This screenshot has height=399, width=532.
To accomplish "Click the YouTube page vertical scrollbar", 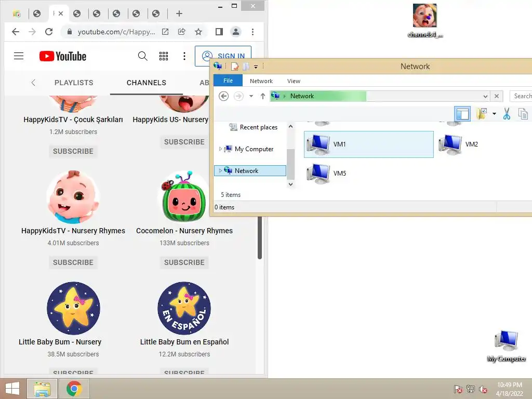I will pos(260,237).
